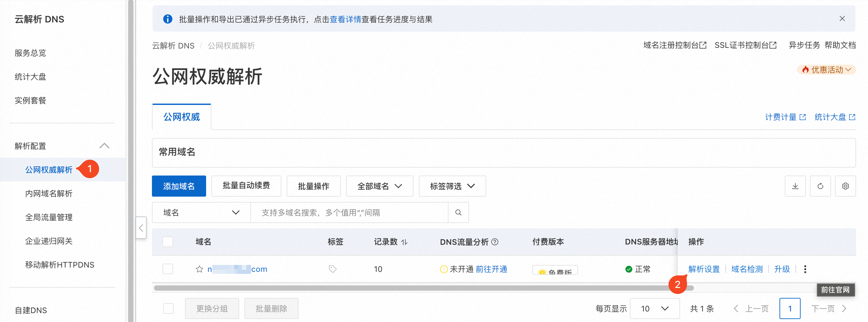Open the 帮助文档 link
This screenshot has width=868, height=322.
[840, 46]
